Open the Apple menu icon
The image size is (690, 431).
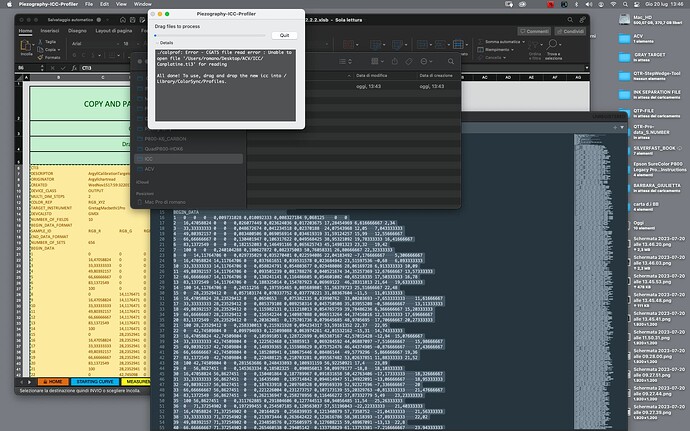[10, 4]
